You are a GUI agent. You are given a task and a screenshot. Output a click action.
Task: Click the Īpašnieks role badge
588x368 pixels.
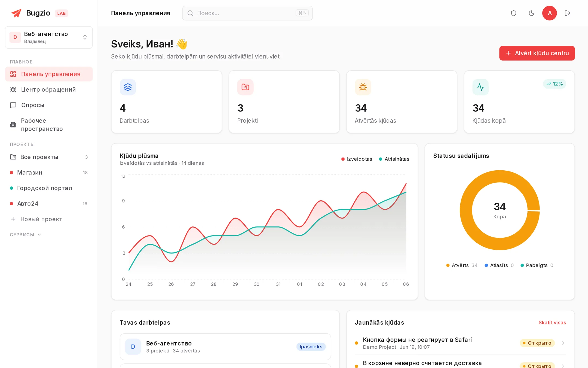[311, 346]
